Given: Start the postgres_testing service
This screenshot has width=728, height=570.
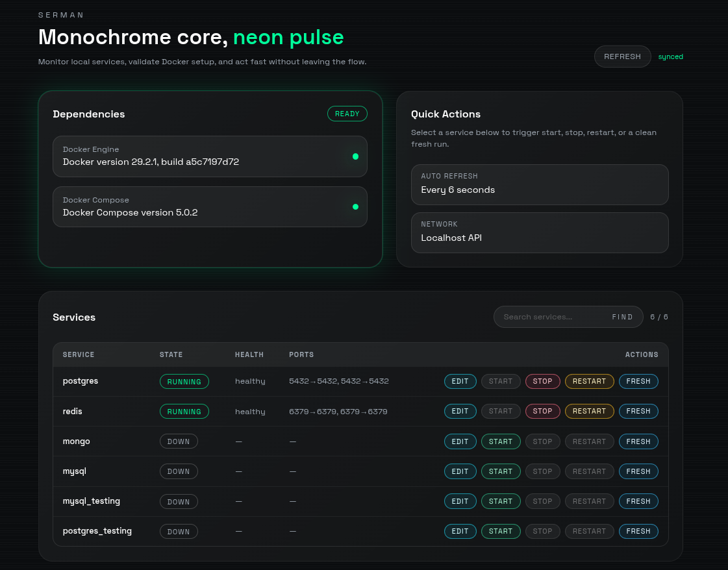Looking at the screenshot, I should pyautogui.click(x=501, y=531).
